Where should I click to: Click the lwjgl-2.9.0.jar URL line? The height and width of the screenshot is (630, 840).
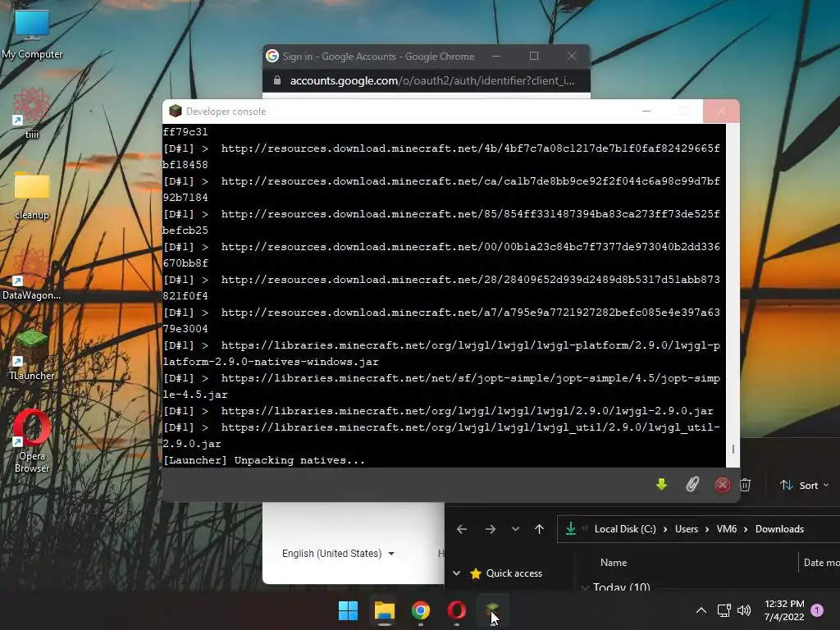coord(438,411)
